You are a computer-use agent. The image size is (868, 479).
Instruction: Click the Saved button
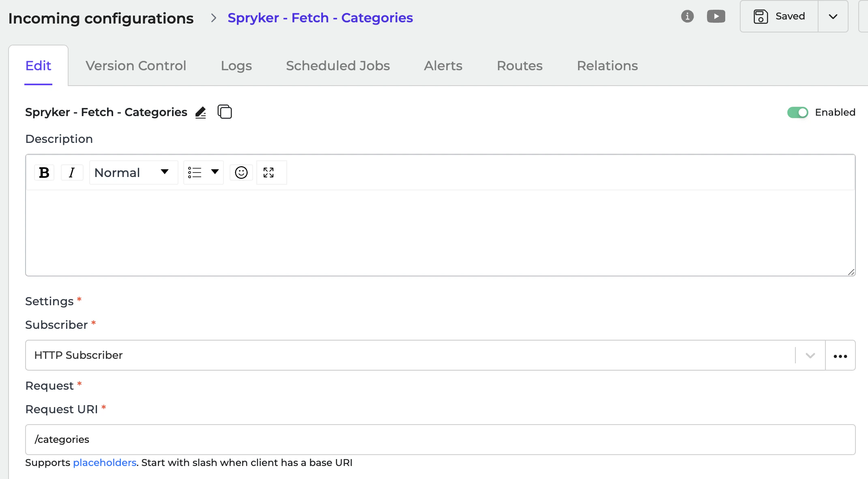tap(779, 17)
